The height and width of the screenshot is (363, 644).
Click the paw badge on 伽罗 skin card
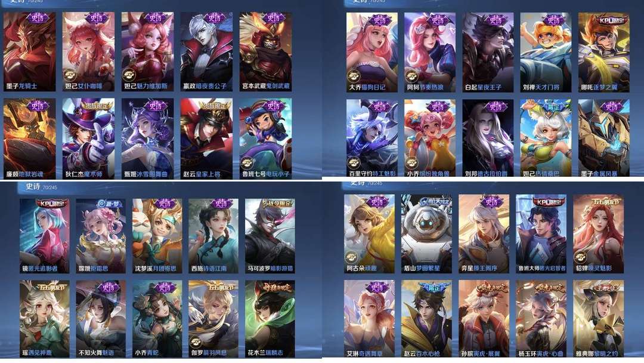(196, 342)
